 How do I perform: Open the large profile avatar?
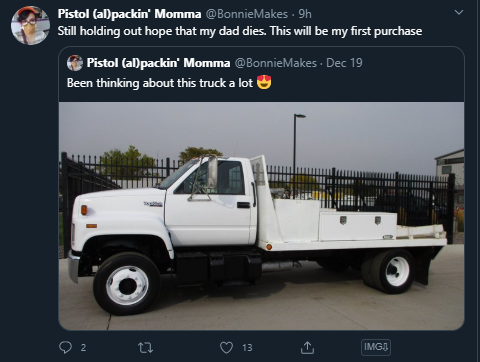(x=30, y=25)
